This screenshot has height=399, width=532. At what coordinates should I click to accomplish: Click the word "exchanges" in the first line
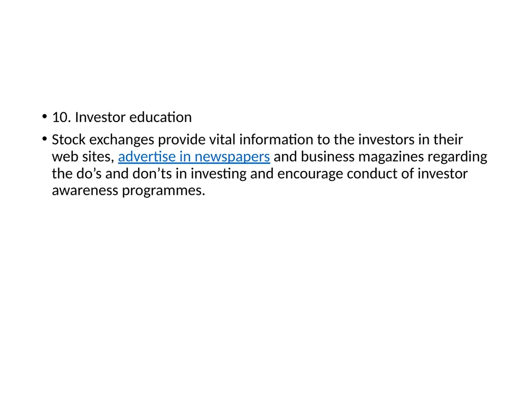pyautogui.click(x=122, y=140)
